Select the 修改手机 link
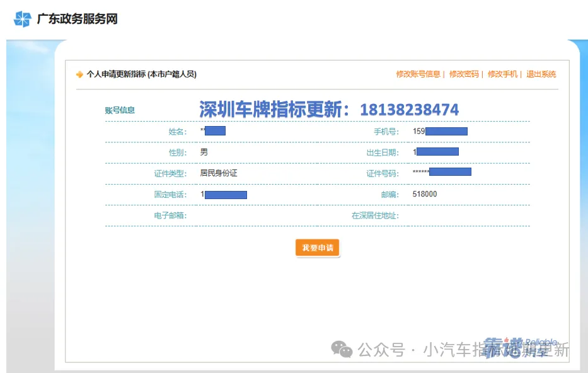The image size is (588, 373). (x=502, y=74)
